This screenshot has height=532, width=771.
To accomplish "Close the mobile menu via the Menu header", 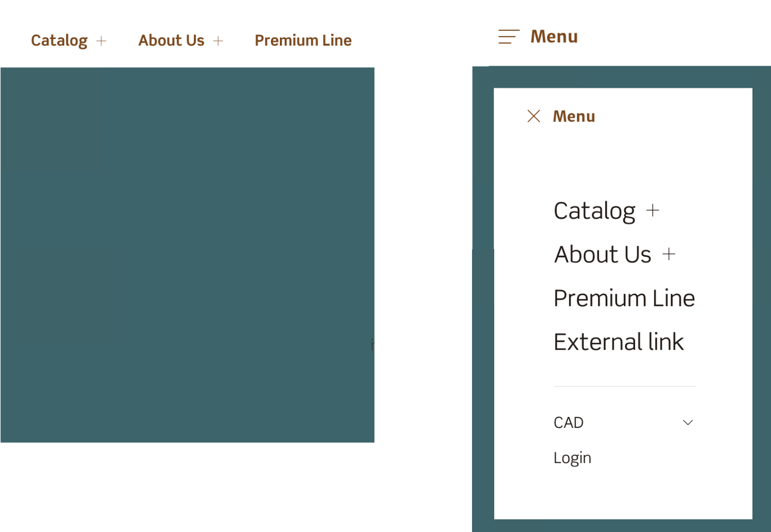I will (x=573, y=116).
